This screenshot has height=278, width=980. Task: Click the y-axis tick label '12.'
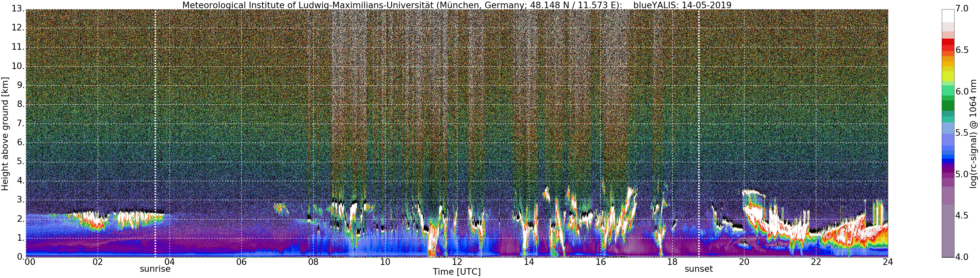point(18,28)
